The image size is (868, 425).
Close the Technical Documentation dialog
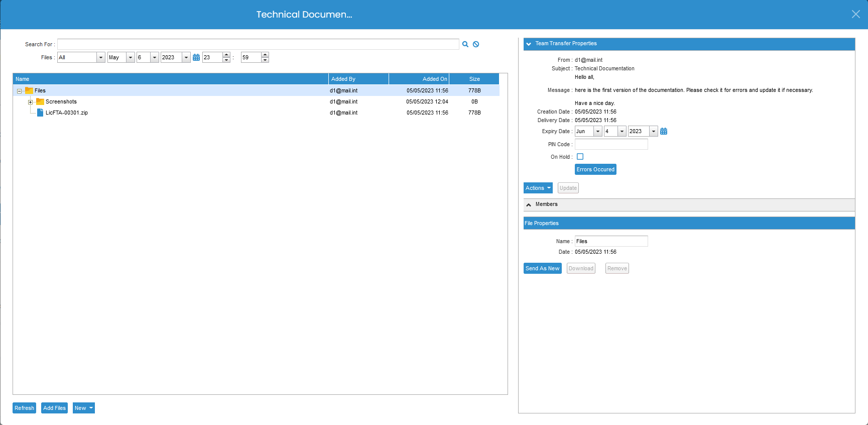coord(856,14)
